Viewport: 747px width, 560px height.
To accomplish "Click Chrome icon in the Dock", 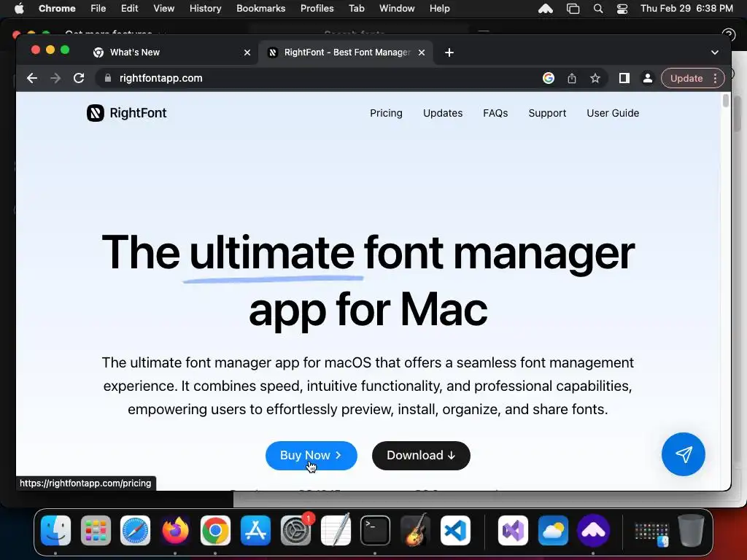I will point(215,531).
